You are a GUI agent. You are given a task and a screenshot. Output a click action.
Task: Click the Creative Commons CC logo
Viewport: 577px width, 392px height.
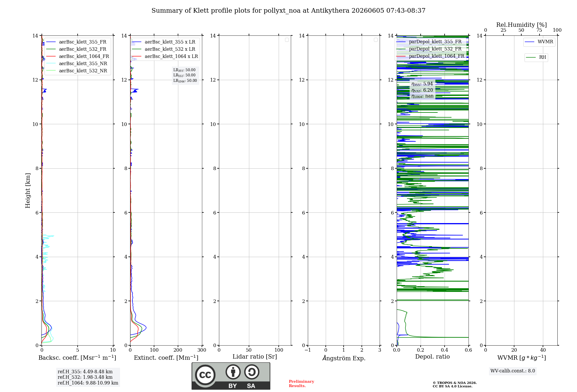[205, 375]
